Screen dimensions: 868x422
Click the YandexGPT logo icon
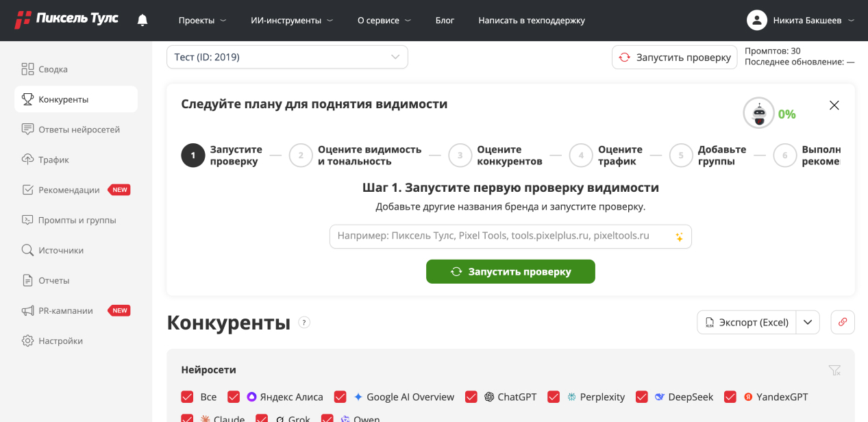(x=749, y=397)
